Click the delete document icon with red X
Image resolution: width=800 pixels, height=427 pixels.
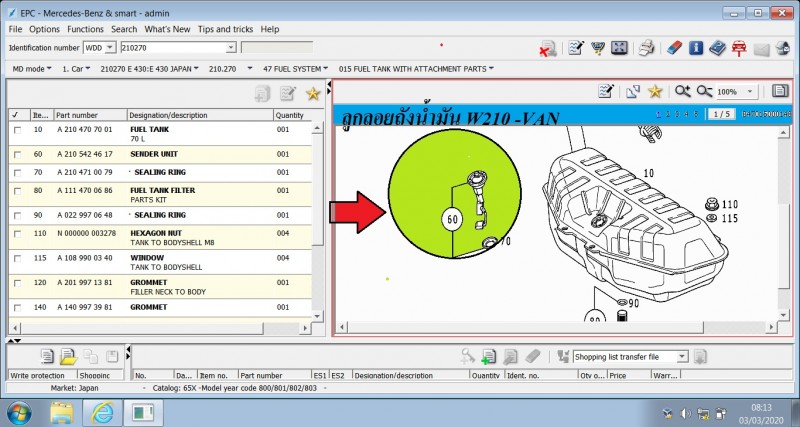pos(548,49)
